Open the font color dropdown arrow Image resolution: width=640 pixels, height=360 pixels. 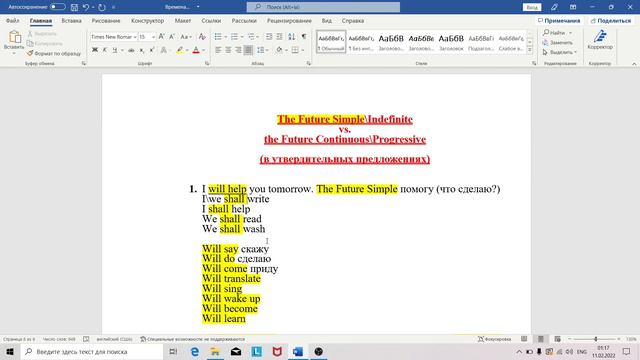point(203,50)
